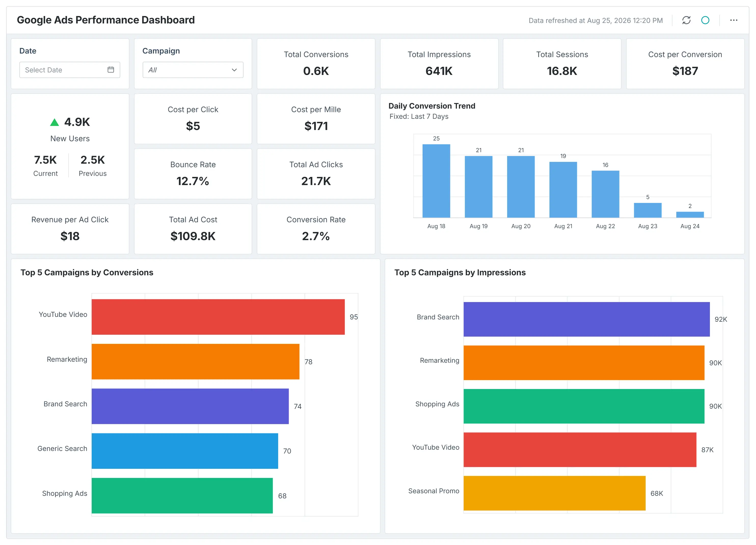756x545 pixels.
Task: Click the green Shopping Ads impressions bar
Action: click(x=584, y=406)
